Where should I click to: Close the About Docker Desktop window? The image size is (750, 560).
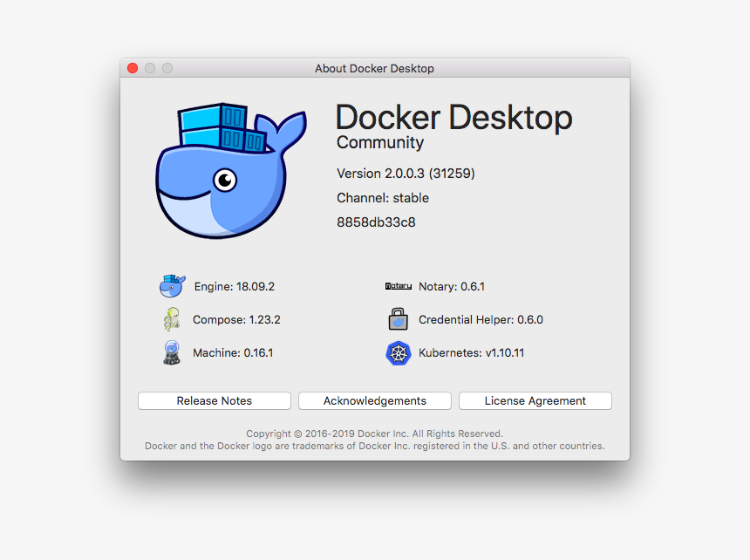(x=133, y=68)
